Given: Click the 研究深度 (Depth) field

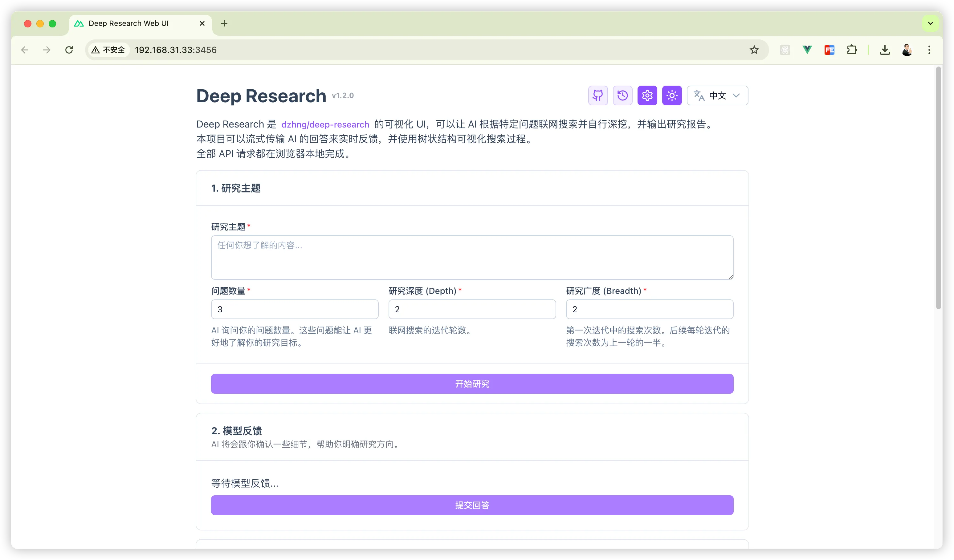Looking at the screenshot, I should pos(472,309).
